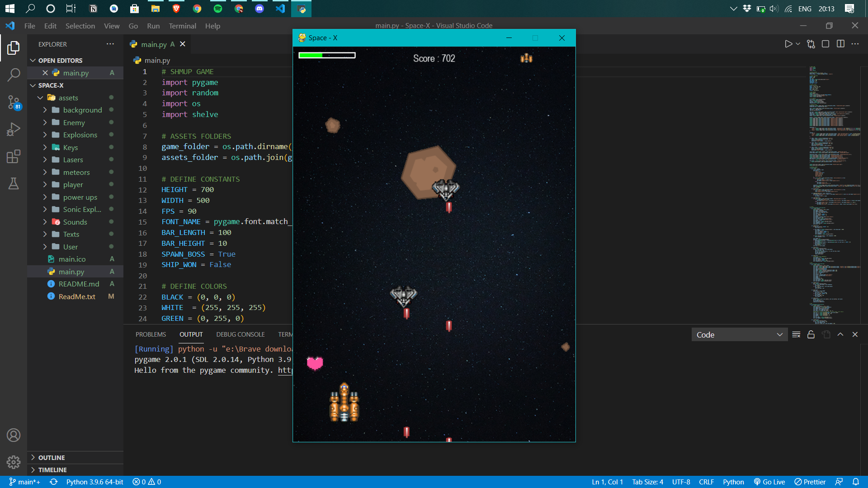Click the Run Python File play button
This screenshot has width=868, height=488.
788,44
